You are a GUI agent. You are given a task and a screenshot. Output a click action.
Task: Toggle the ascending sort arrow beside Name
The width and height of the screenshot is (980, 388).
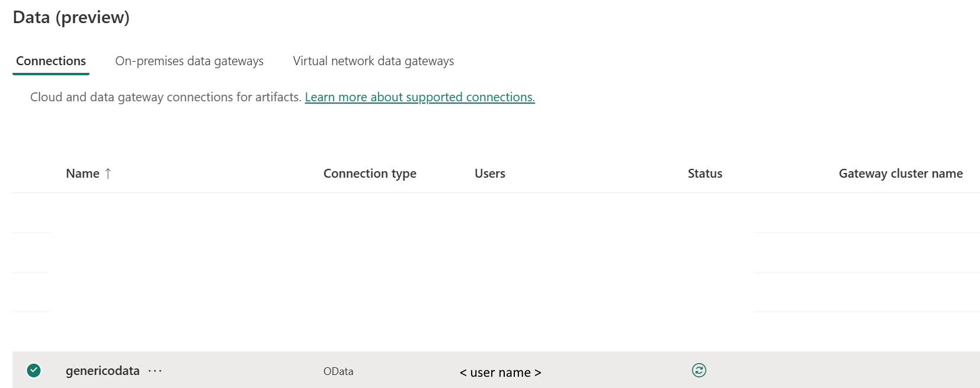point(108,174)
